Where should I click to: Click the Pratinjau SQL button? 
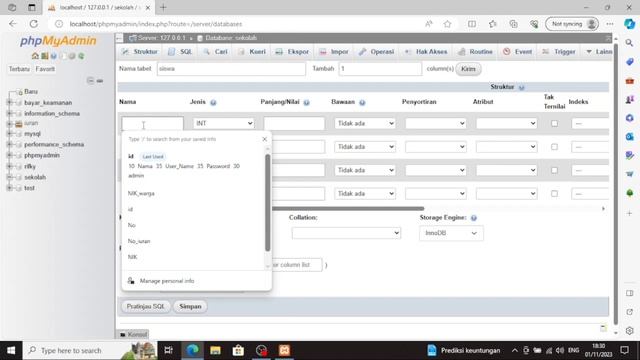pyautogui.click(x=145, y=307)
